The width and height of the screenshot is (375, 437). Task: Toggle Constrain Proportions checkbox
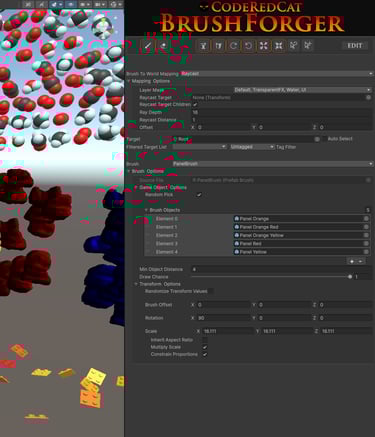205,354
